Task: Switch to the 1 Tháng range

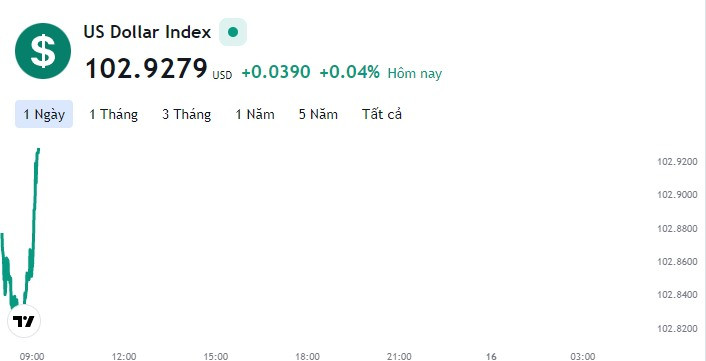Action: (x=113, y=114)
